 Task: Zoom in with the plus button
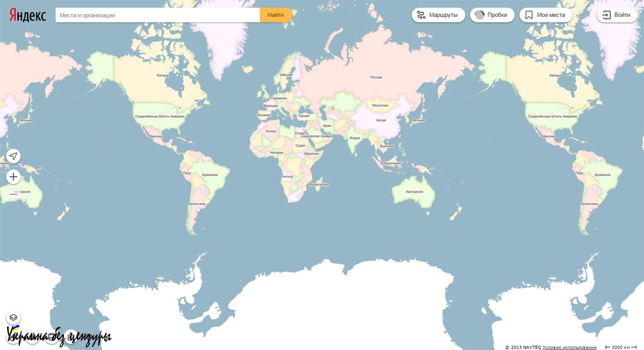point(13,177)
